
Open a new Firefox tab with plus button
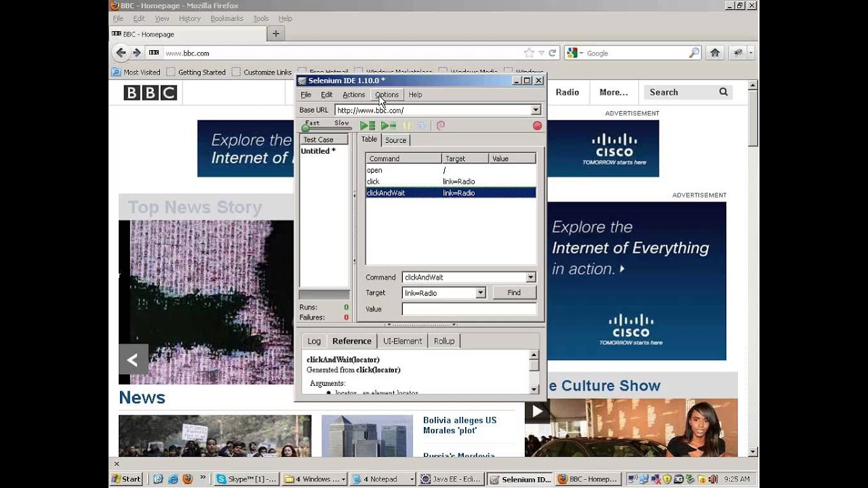pyautogui.click(x=275, y=34)
